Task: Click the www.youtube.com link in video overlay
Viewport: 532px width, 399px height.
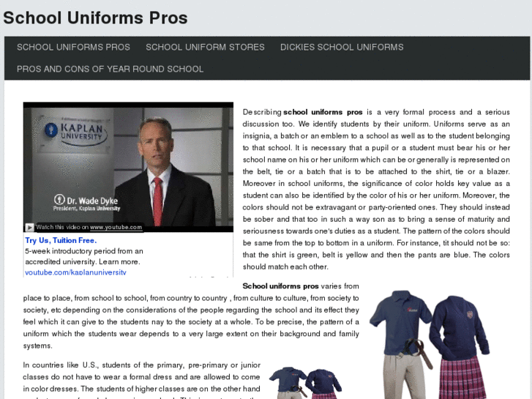Action: coord(116,227)
